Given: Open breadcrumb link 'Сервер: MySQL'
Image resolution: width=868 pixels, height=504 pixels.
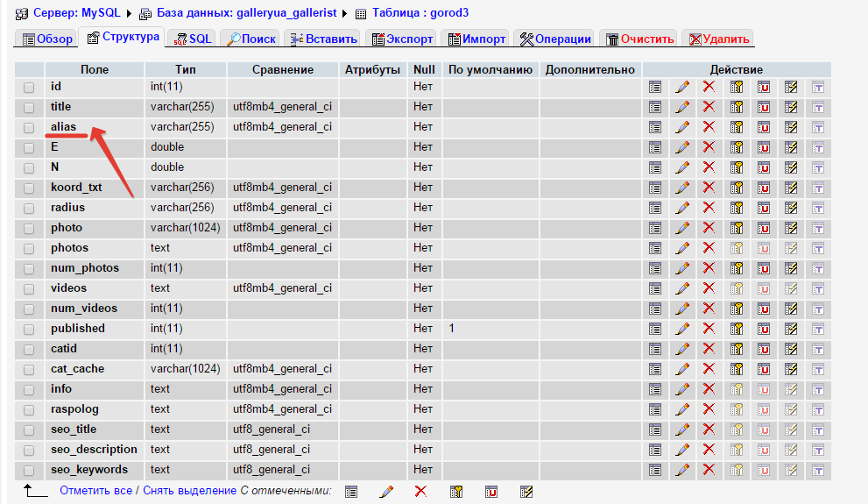Looking at the screenshot, I should tap(76, 13).
